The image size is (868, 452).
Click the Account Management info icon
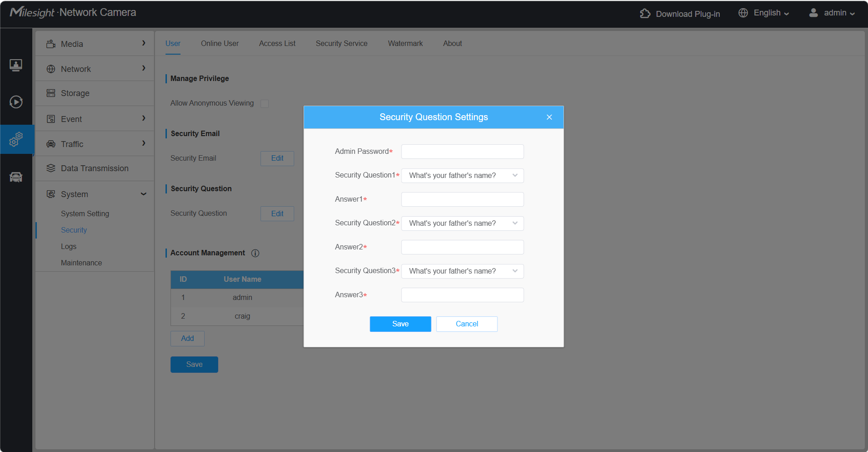click(255, 253)
